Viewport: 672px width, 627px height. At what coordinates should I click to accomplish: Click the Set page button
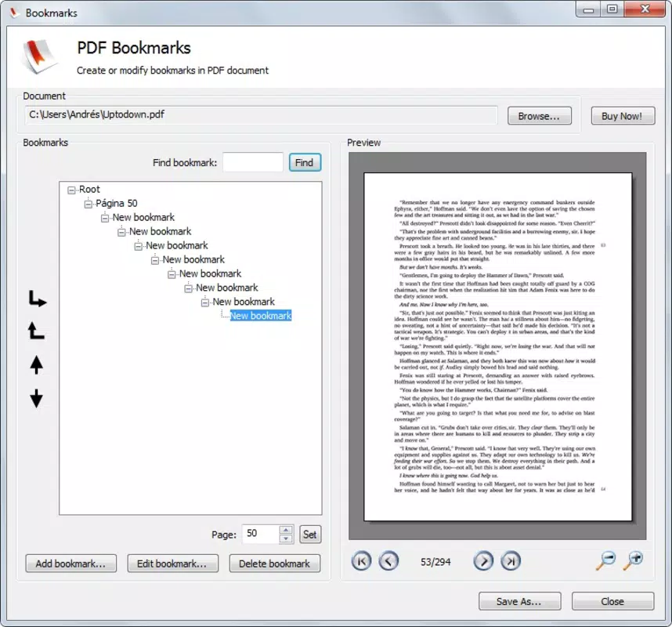coord(310,535)
